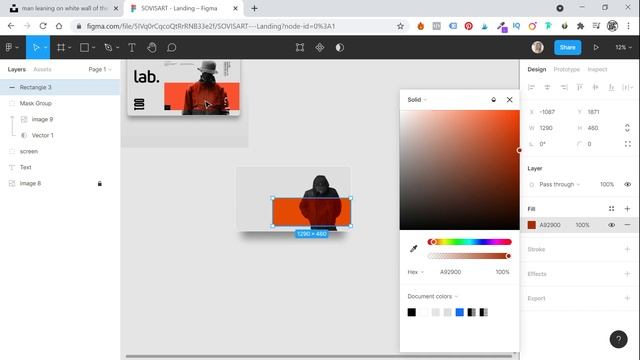The width and height of the screenshot is (640, 360).
Task: Open the Solid fill type dropdown
Action: pyautogui.click(x=417, y=100)
